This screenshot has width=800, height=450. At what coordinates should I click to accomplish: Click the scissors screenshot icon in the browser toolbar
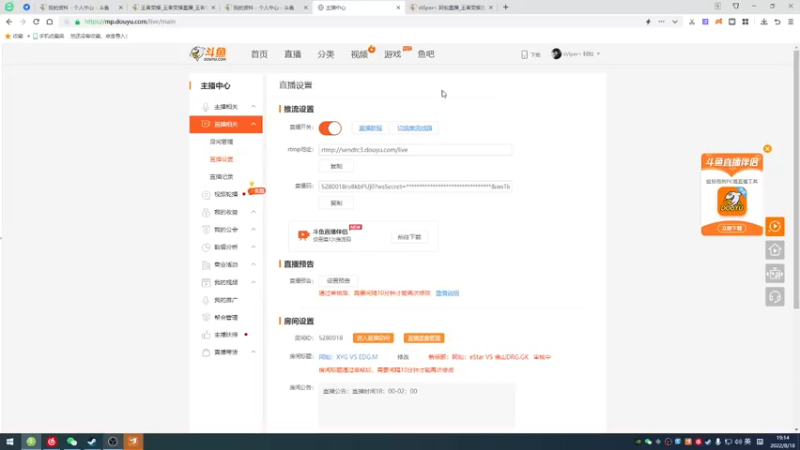pos(692,21)
